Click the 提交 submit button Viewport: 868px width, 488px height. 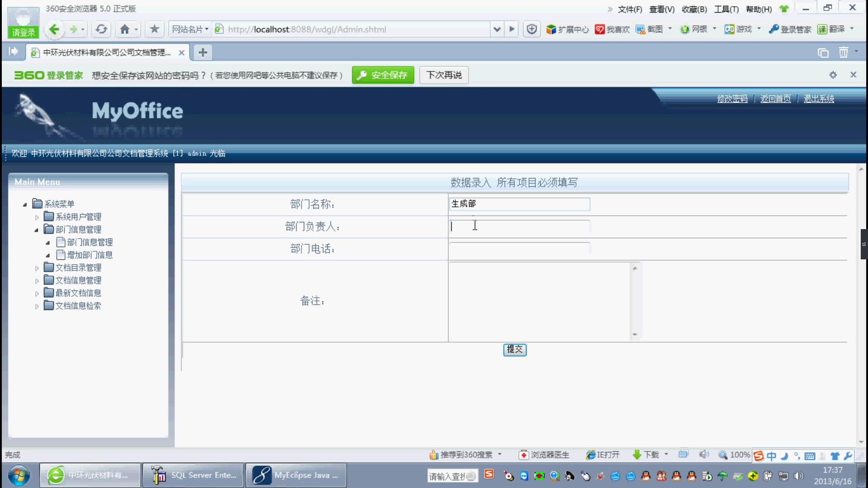(x=514, y=349)
